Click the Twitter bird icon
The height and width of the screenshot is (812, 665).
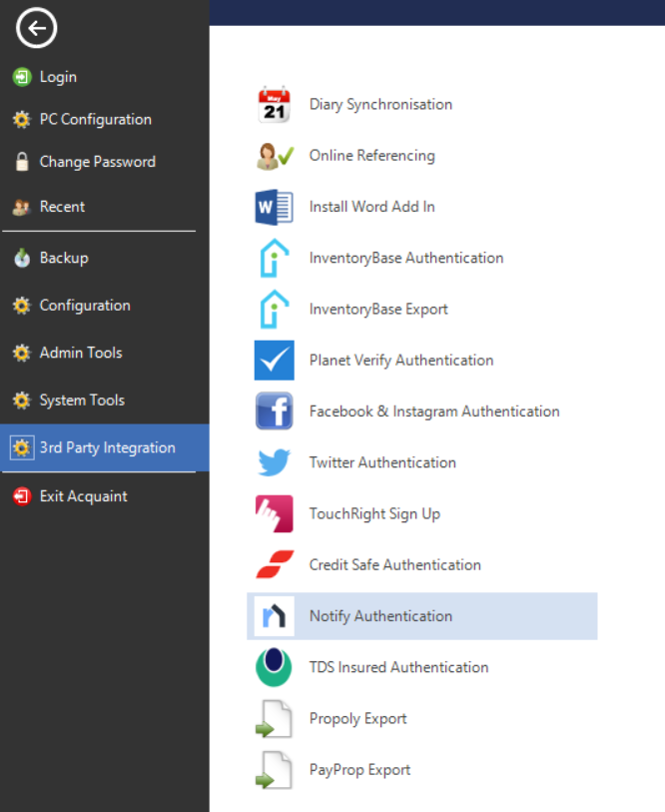click(274, 462)
